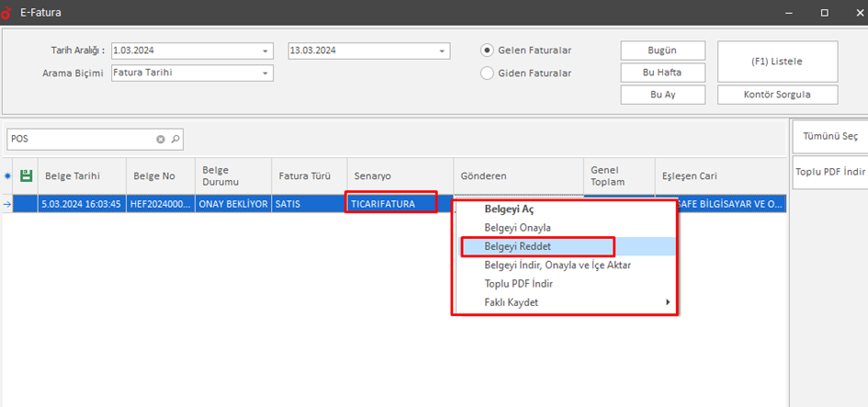Sort by Belge No column header
Image resolution: width=868 pixels, height=407 pixels.
coord(161,176)
